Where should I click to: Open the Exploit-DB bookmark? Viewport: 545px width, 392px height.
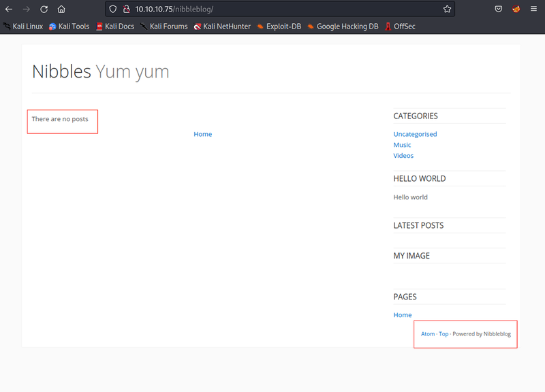click(279, 27)
